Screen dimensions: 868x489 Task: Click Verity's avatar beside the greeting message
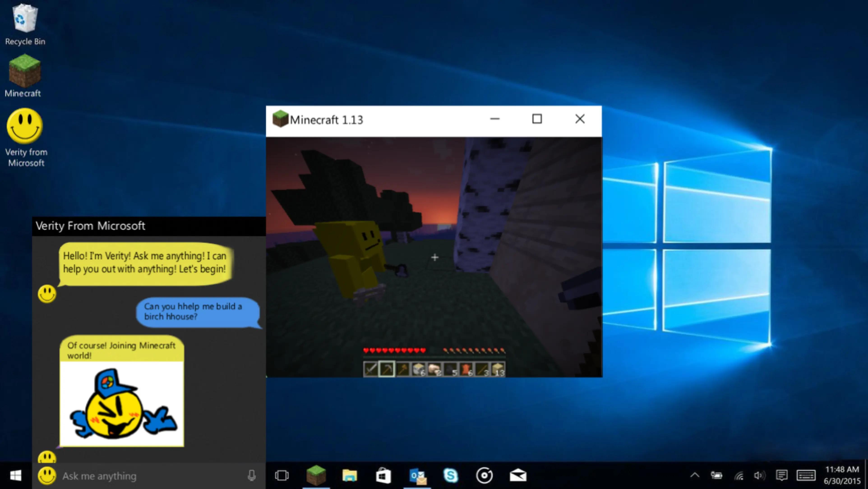pyautogui.click(x=47, y=294)
